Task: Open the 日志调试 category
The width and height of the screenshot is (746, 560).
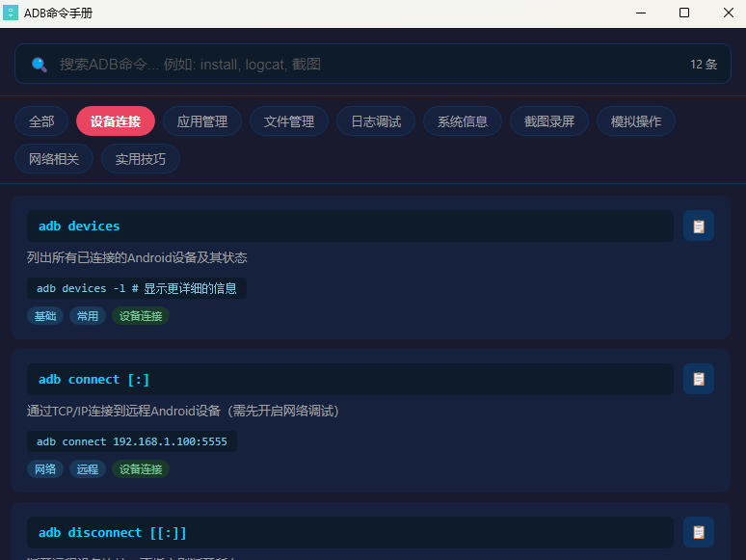Action: point(376,121)
